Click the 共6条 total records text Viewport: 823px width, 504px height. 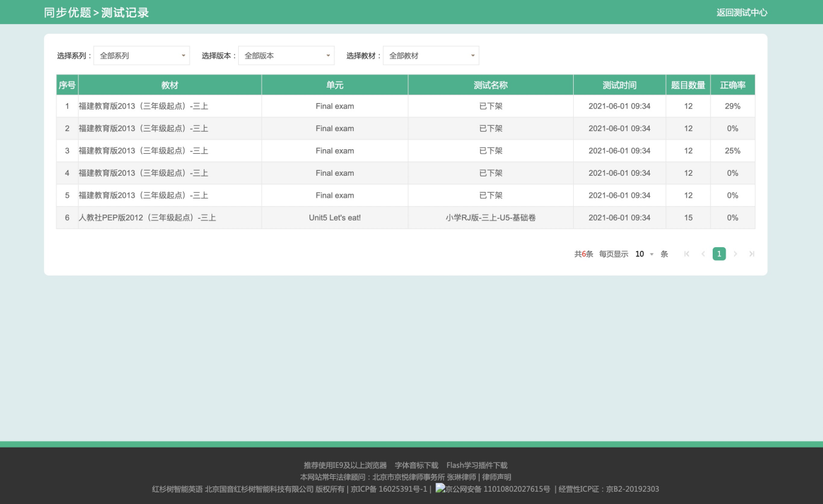point(583,254)
